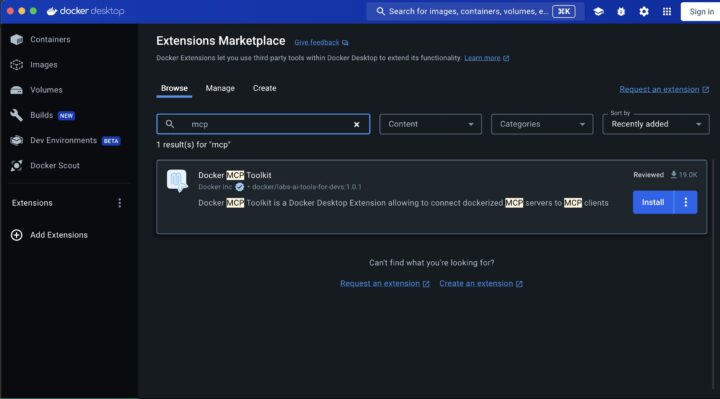
Task: Click the feedback icon beside Give feedback
Action: 345,43
